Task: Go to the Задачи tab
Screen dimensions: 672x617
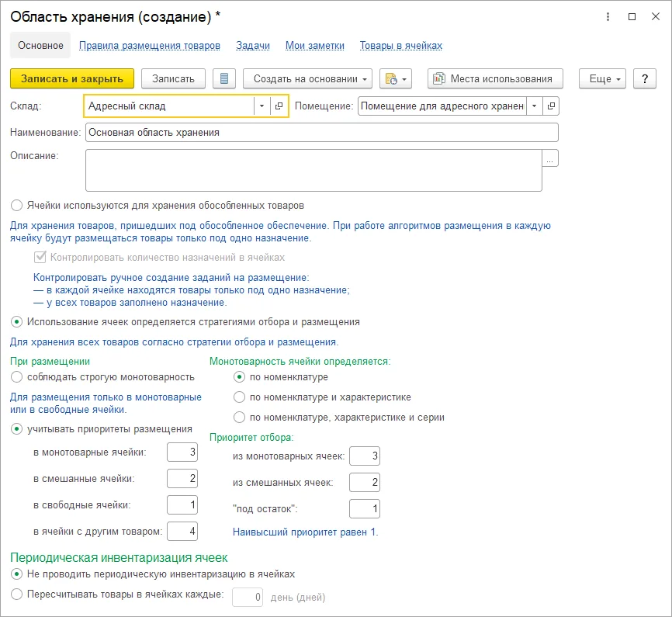Action: 253,46
